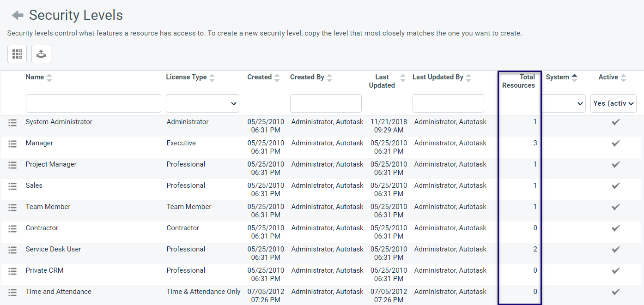Viewport: 644px width, 305px height.
Task: Sort by System column header
Action: coord(561,77)
